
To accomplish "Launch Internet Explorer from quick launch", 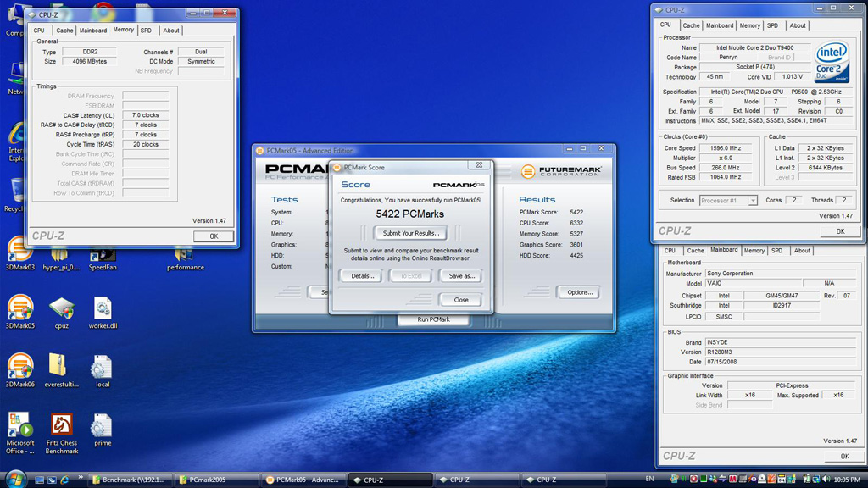I will click(x=64, y=480).
